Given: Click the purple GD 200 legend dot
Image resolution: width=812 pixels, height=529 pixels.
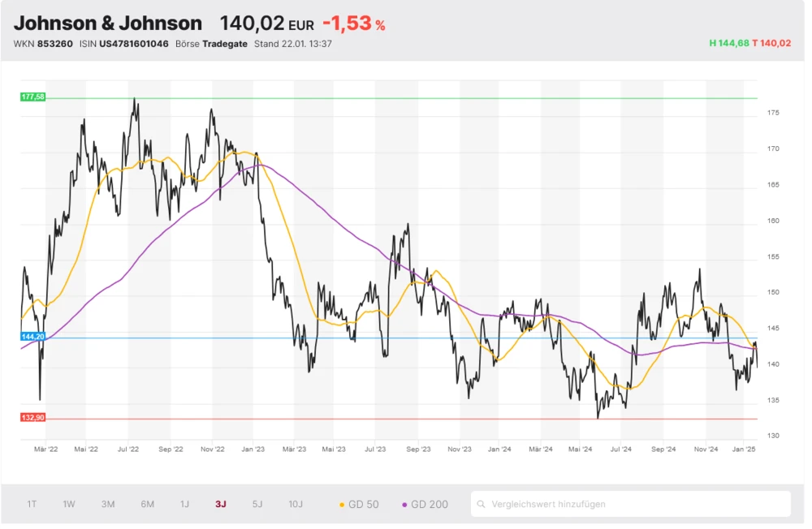Looking at the screenshot, I should tap(404, 504).
